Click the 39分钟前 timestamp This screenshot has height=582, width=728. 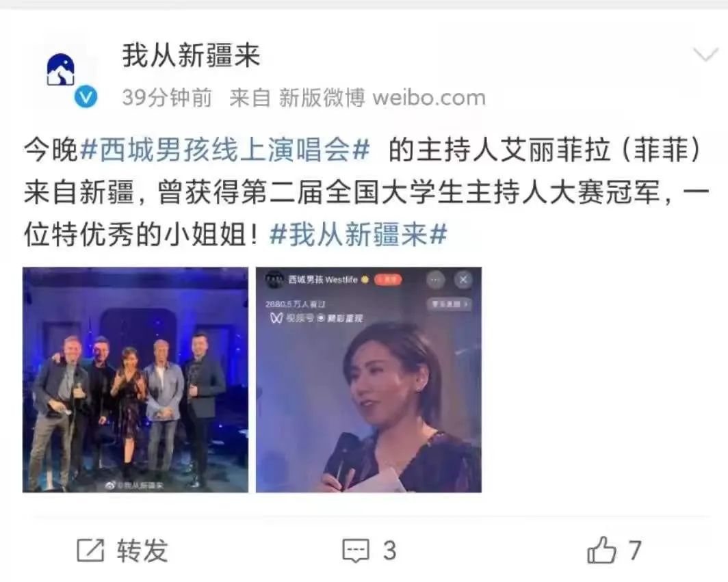pyautogui.click(x=167, y=98)
